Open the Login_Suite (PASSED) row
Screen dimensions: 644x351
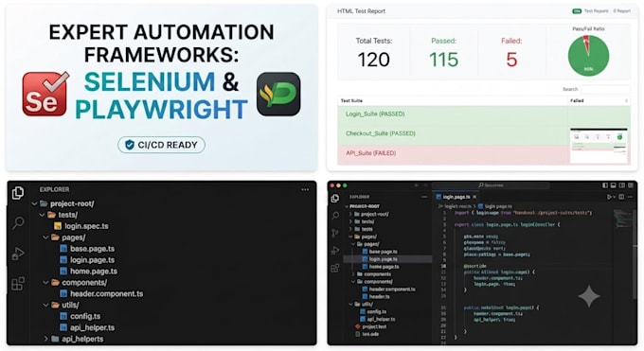(452, 114)
